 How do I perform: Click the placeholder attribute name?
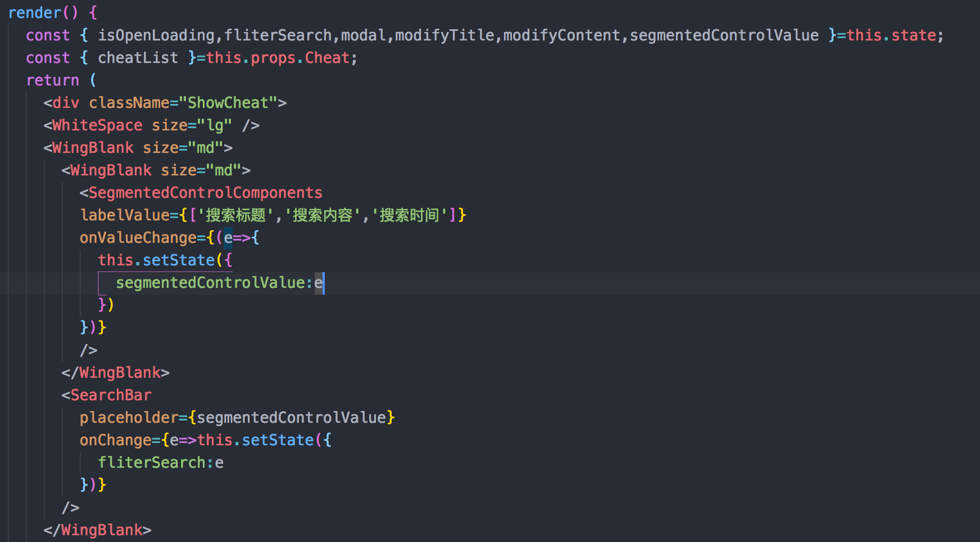129,417
